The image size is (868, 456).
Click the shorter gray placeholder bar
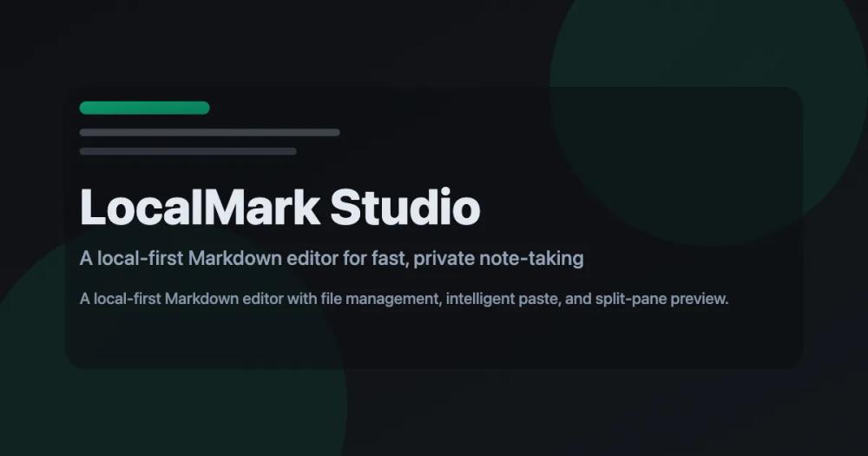click(188, 151)
